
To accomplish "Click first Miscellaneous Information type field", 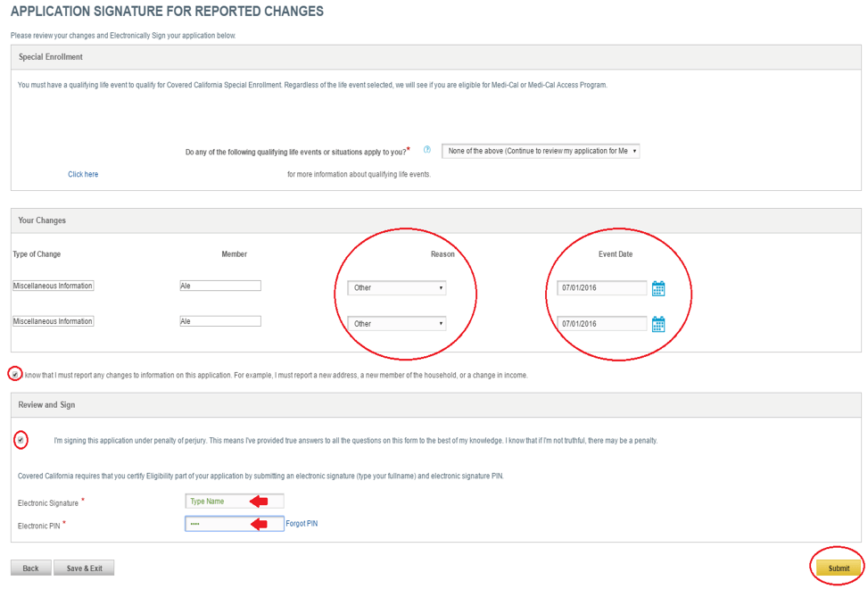I will 53,286.
